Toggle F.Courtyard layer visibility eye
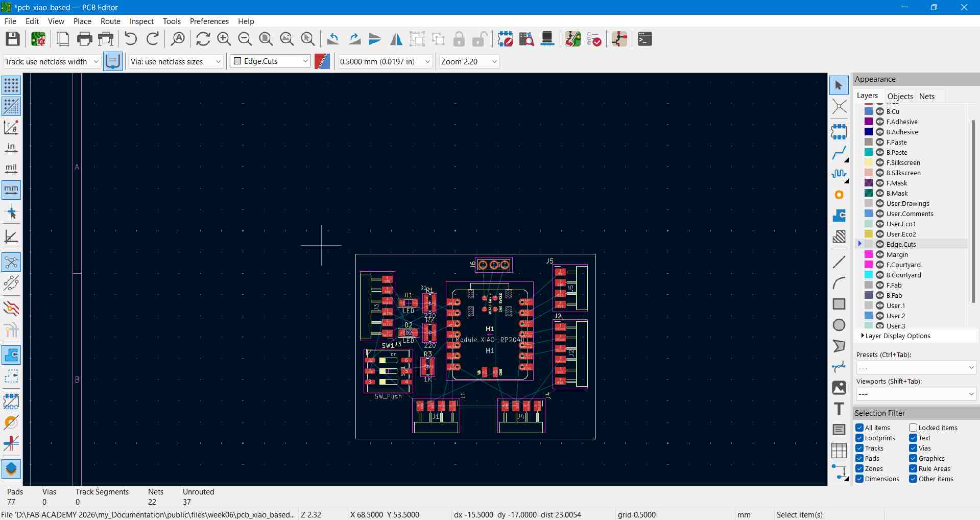 pos(879,265)
